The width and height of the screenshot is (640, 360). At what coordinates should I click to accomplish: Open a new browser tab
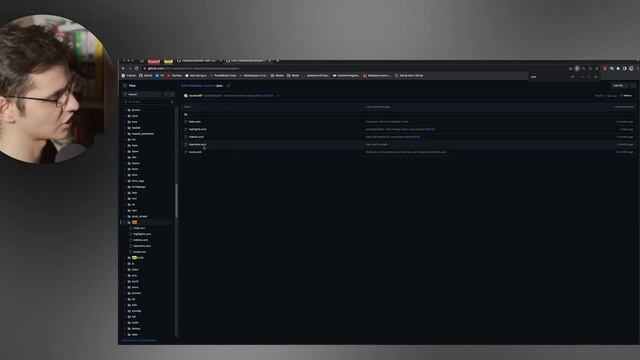coord(277,61)
